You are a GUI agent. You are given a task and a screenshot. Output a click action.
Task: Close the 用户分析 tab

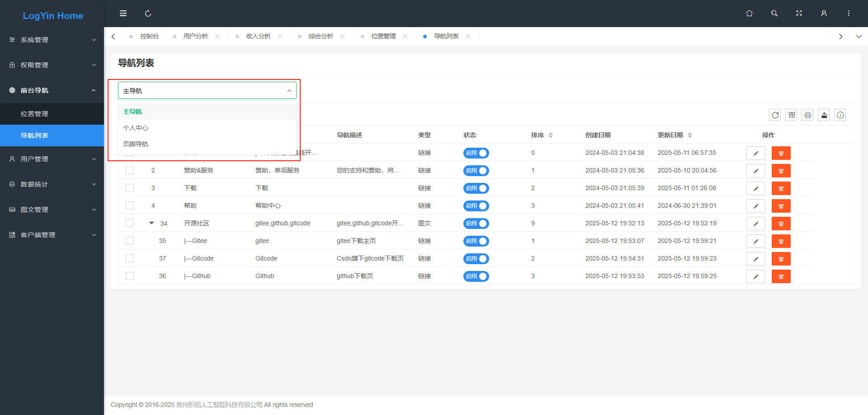click(x=217, y=37)
